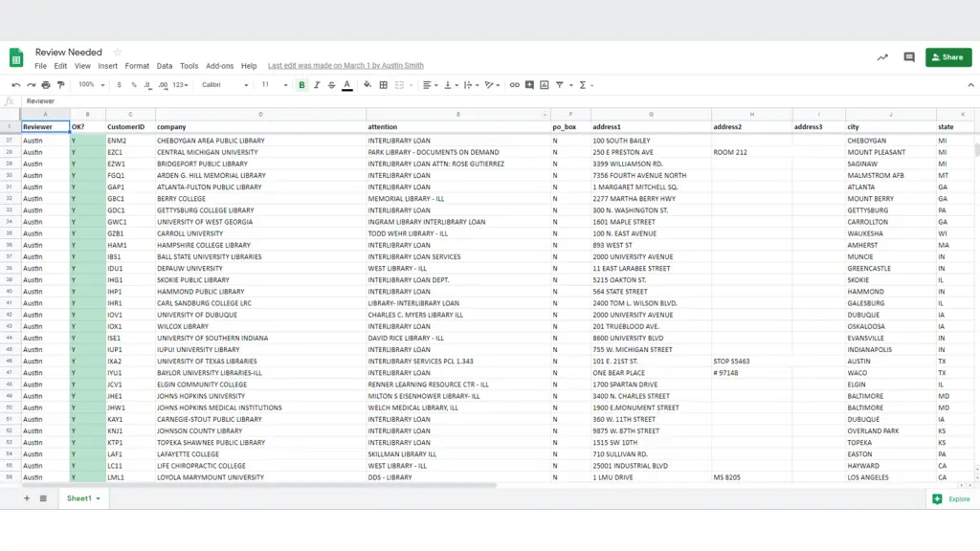Click cell JOHNS HOPKINS UNIVERSITY
Image resolution: width=980 pixels, height=551 pixels.
pos(260,396)
